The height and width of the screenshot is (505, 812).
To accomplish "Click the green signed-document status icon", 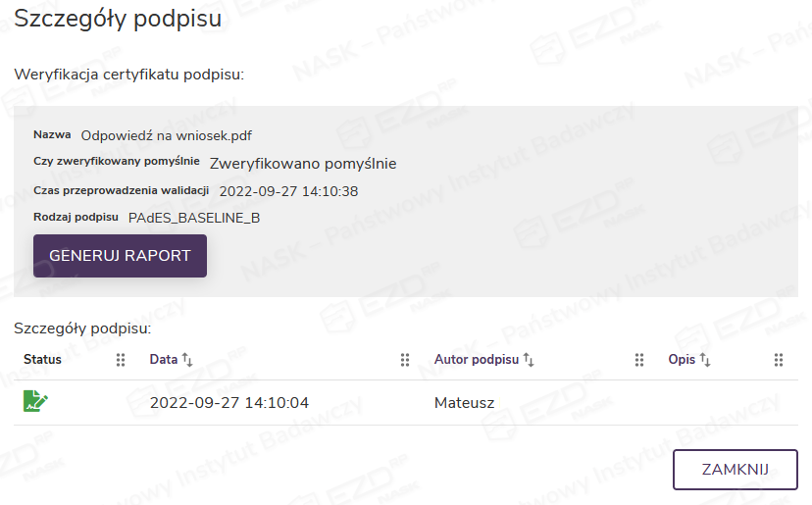I will click(35, 400).
